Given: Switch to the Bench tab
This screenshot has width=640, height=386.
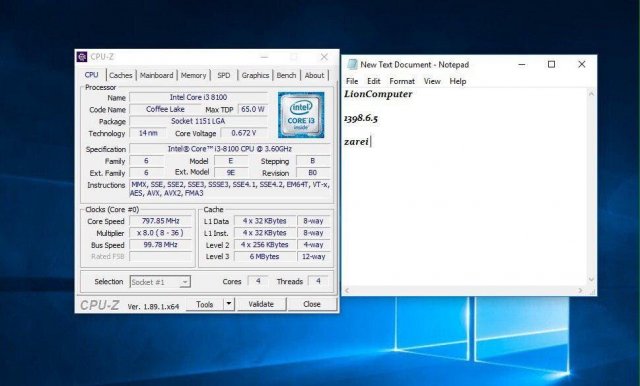Looking at the screenshot, I should tap(286, 75).
